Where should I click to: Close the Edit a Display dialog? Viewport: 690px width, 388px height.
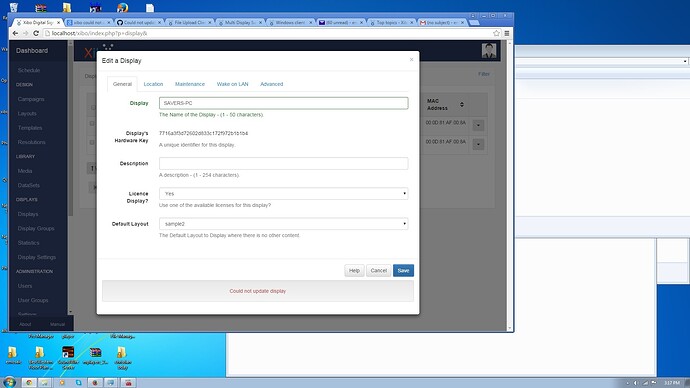411,59
